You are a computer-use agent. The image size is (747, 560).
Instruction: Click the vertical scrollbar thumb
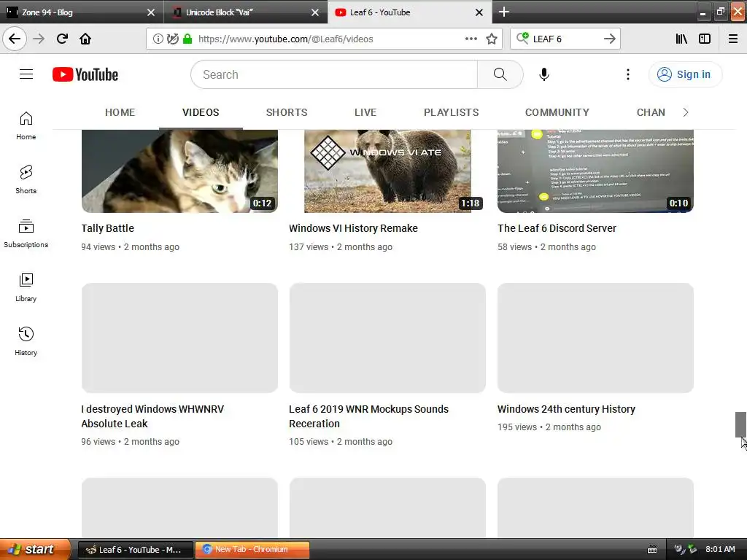740,424
